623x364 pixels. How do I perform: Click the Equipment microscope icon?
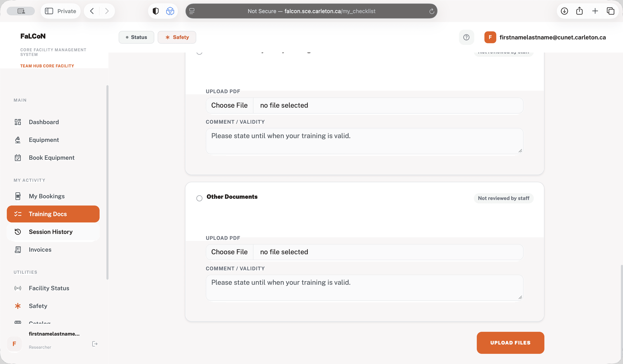pyautogui.click(x=18, y=140)
